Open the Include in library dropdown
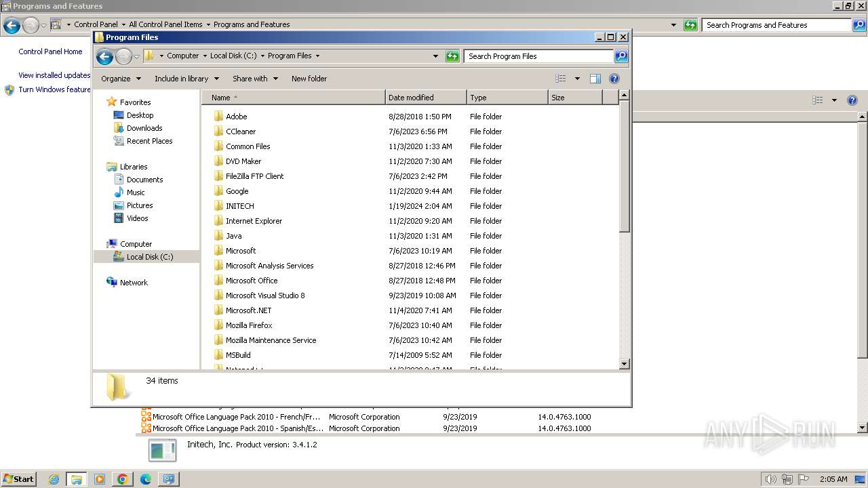Screen dimensions: 868x488 point(186,79)
